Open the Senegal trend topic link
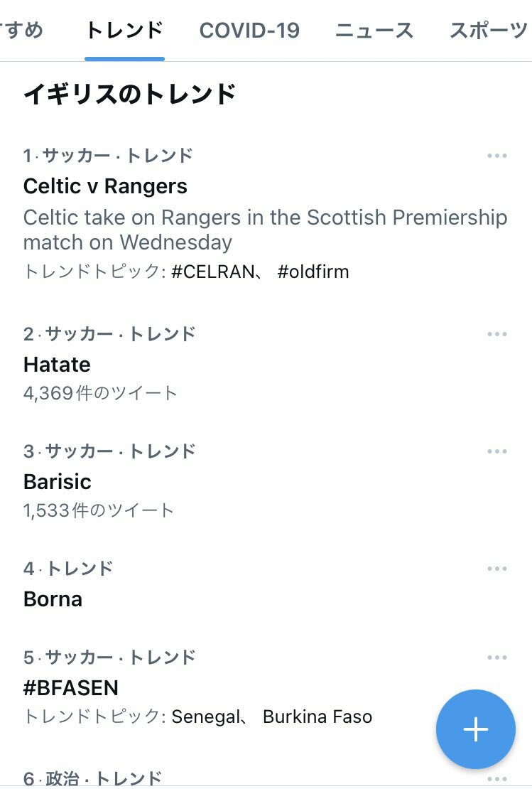Viewport: 532px width, 789px height. pyautogui.click(x=206, y=716)
